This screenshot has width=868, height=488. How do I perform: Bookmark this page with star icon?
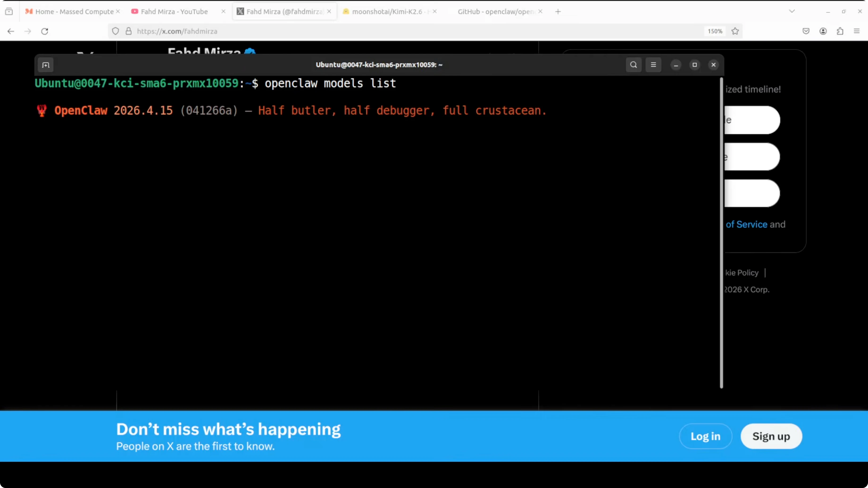tap(735, 31)
